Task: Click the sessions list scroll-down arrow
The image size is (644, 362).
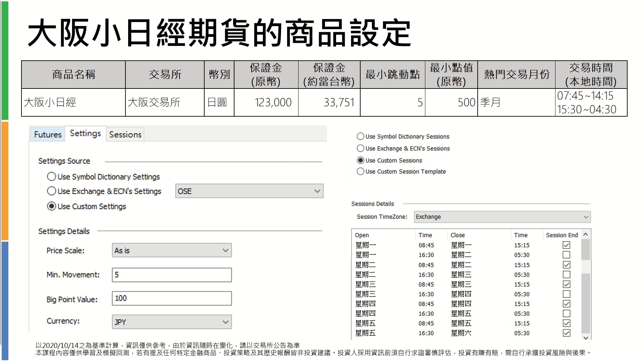Action: pos(586,338)
